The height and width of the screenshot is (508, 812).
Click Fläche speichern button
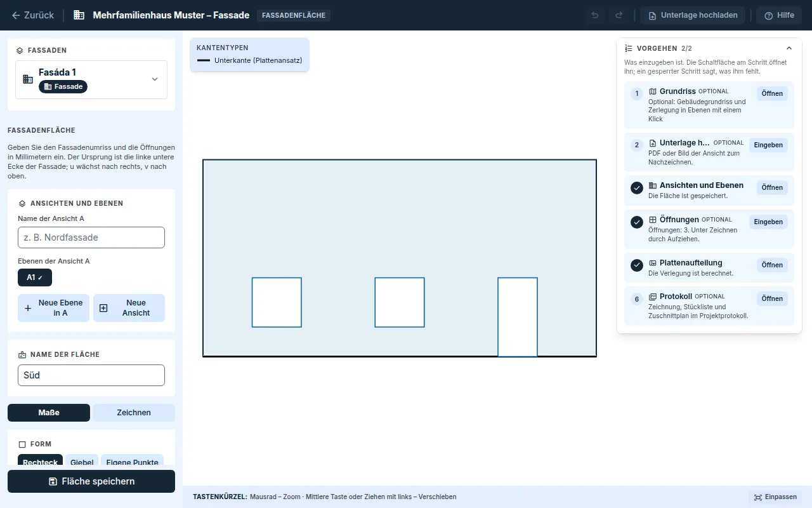click(x=91, y=481)
